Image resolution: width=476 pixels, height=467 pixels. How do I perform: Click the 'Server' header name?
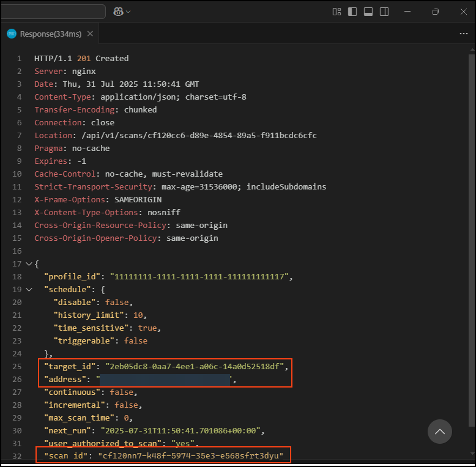pyautogui.click(x=48, y=72)
